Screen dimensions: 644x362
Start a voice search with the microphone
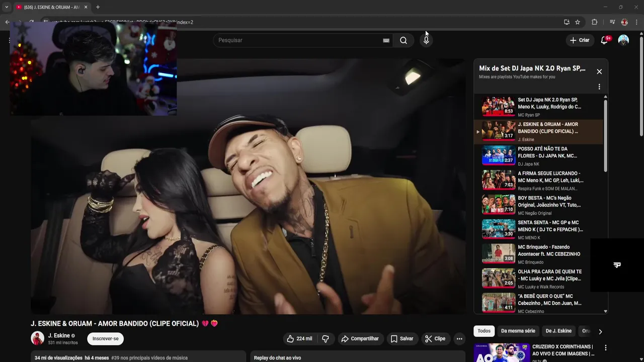(x=426, y=40)
